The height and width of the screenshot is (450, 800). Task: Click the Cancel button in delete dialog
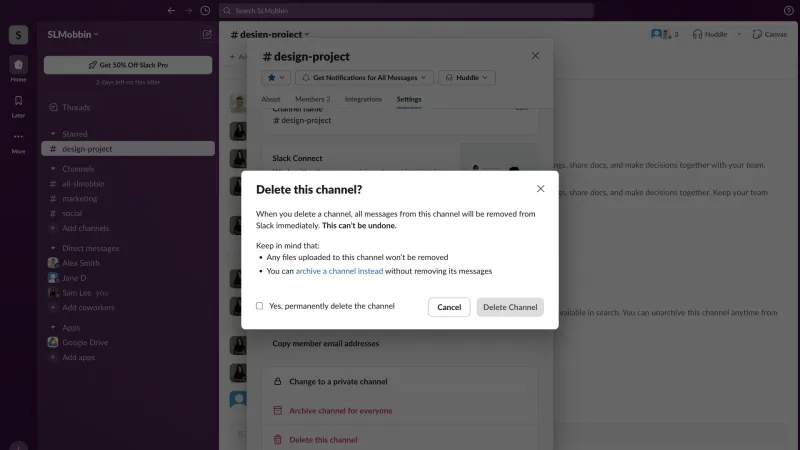[449, 307]
